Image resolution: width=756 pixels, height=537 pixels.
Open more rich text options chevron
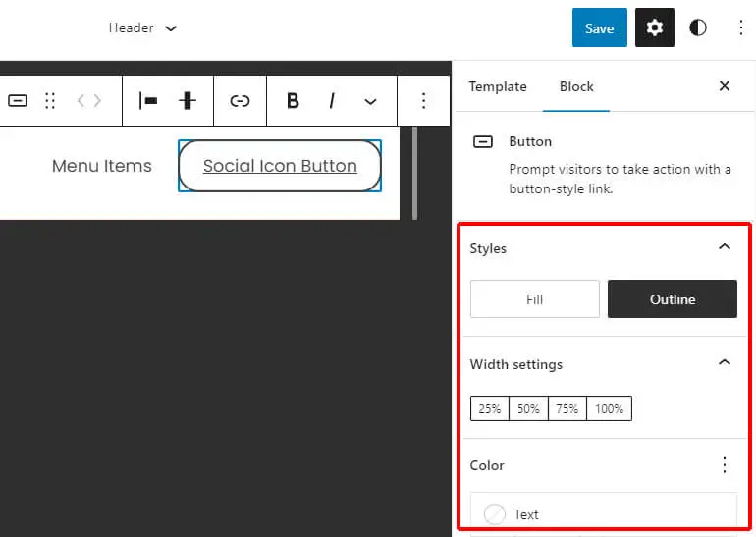click(370, 101)
